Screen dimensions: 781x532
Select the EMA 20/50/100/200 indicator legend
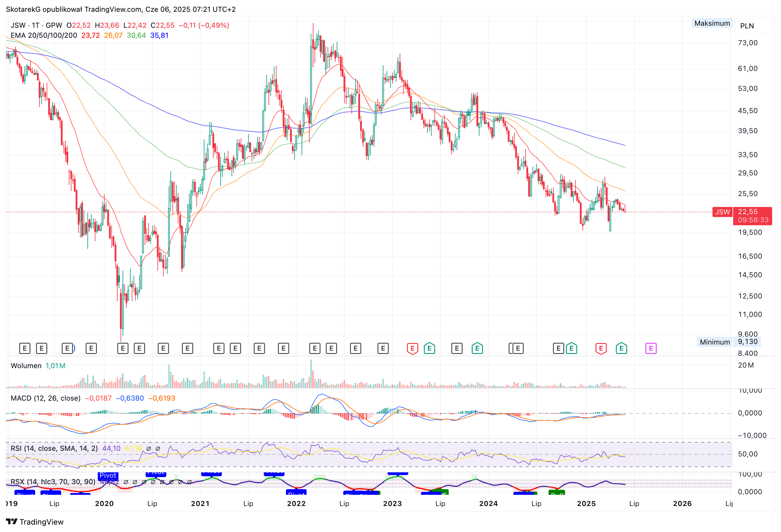[x=44, y=35]
